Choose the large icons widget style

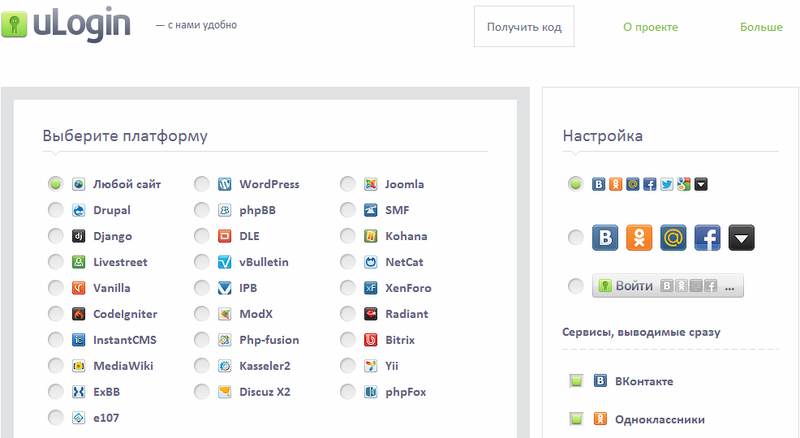575,238
